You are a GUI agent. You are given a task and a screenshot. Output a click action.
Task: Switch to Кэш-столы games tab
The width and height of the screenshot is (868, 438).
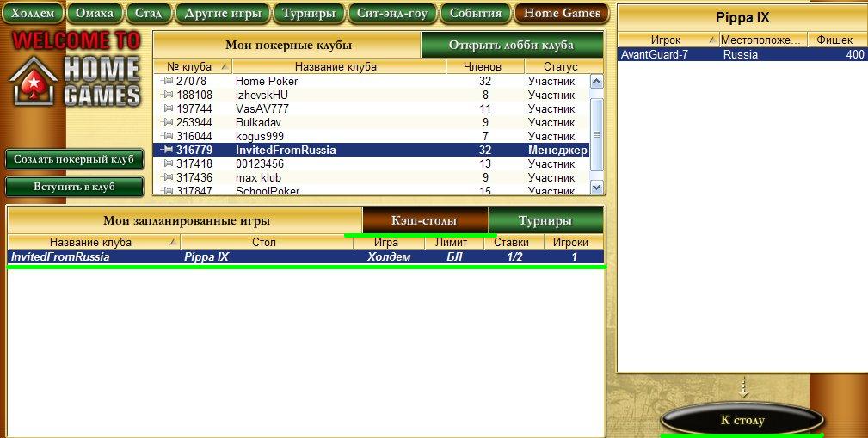pyautogui.click(x=425, y=221)
